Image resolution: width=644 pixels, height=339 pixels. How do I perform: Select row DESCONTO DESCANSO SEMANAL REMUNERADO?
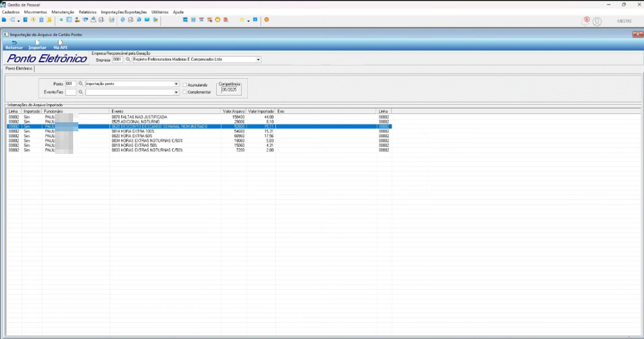click(x=199, y=126)
